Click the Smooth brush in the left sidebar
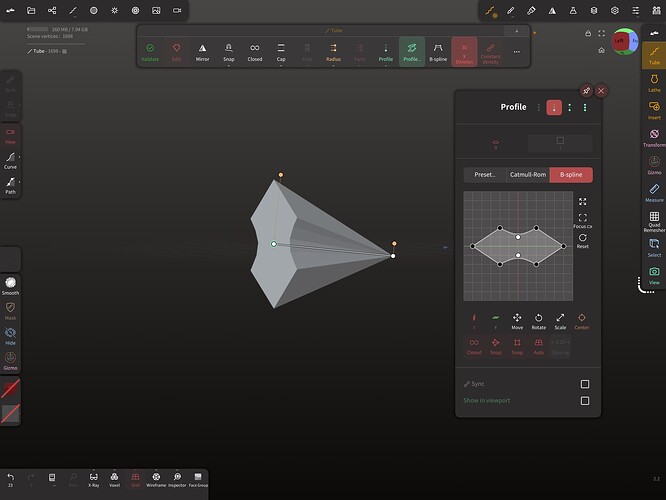Screen dimensions: 666x500 [x=10, y=285]
